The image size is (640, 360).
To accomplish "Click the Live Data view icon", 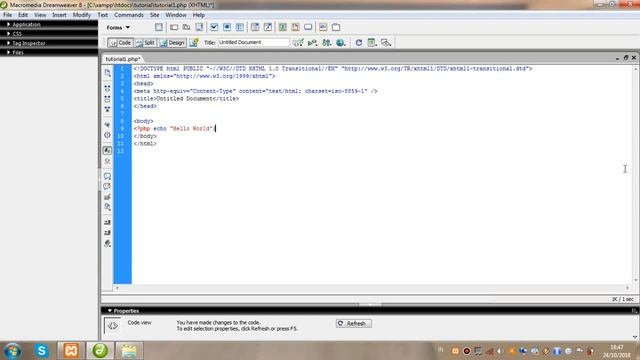I will [194, 42].
